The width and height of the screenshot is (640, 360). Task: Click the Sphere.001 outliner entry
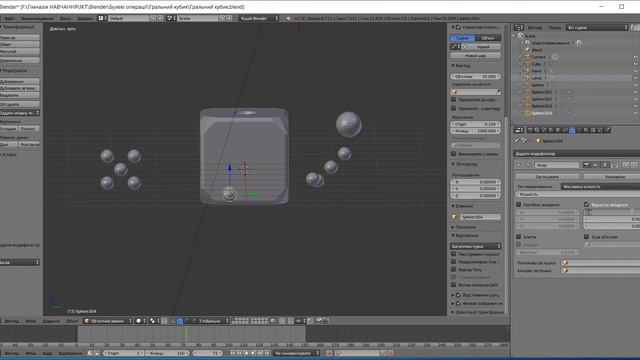542,92
